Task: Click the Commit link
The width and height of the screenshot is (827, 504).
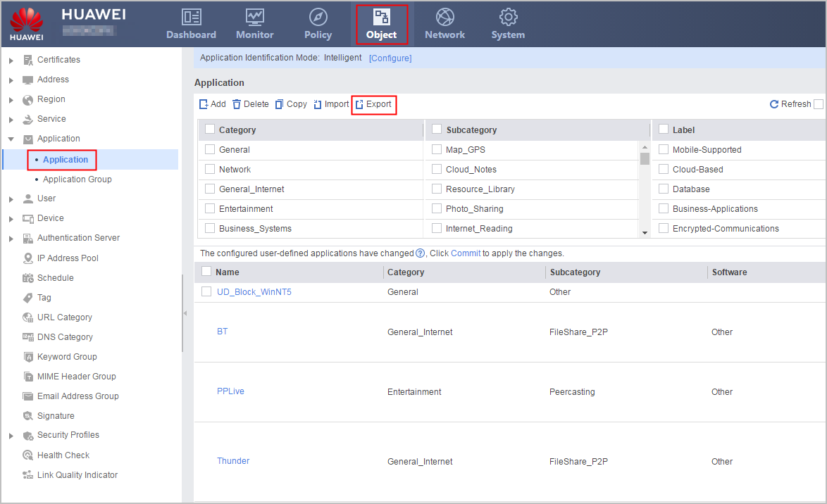Action: [466, 253]
